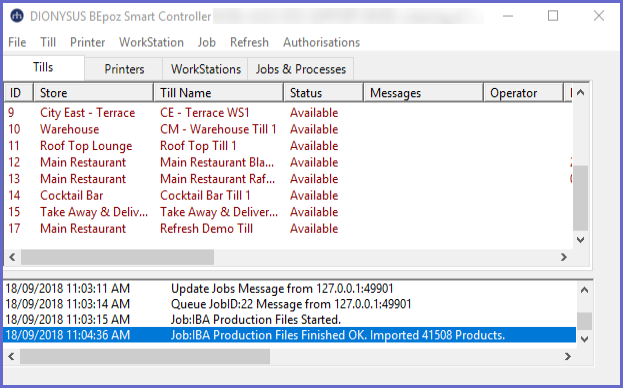This screenshot has height=388, width=623.
Task: Click the tills list scroll down arrow
Action: (580, 240)
